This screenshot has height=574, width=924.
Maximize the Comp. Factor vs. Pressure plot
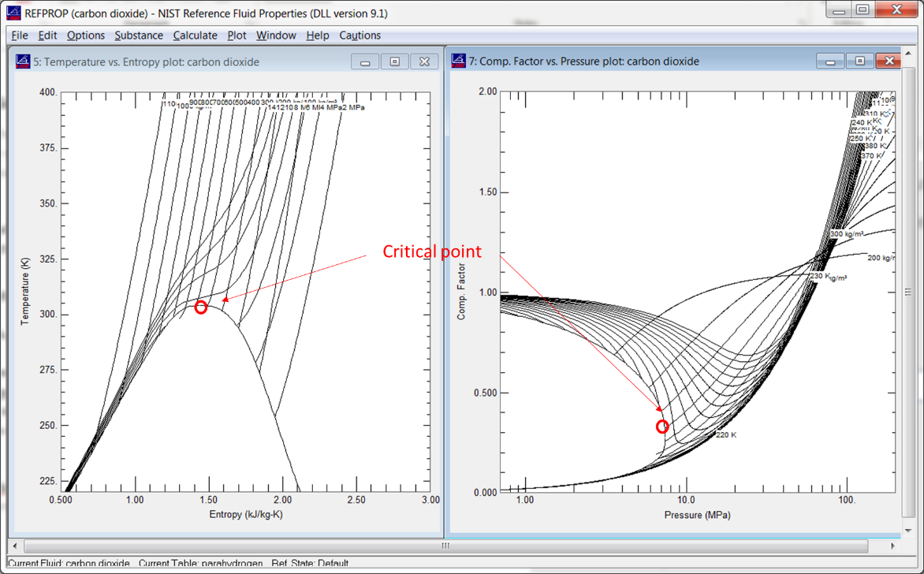click(859, 61)
